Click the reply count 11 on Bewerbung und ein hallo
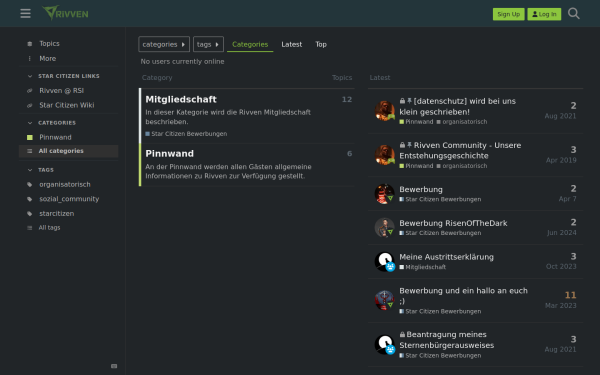The width and height of the screenshot is (600, 375). pyautogui.click(x=570, y=295)
